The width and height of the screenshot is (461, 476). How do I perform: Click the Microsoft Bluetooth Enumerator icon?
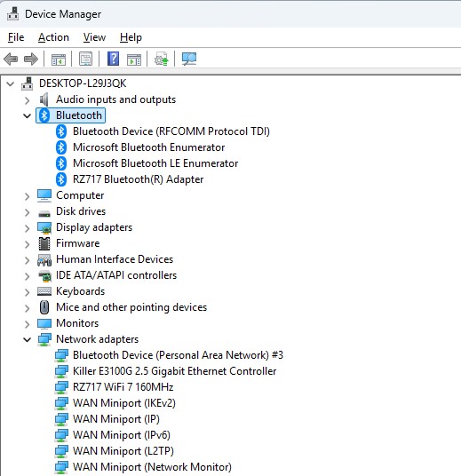(61, 147)
